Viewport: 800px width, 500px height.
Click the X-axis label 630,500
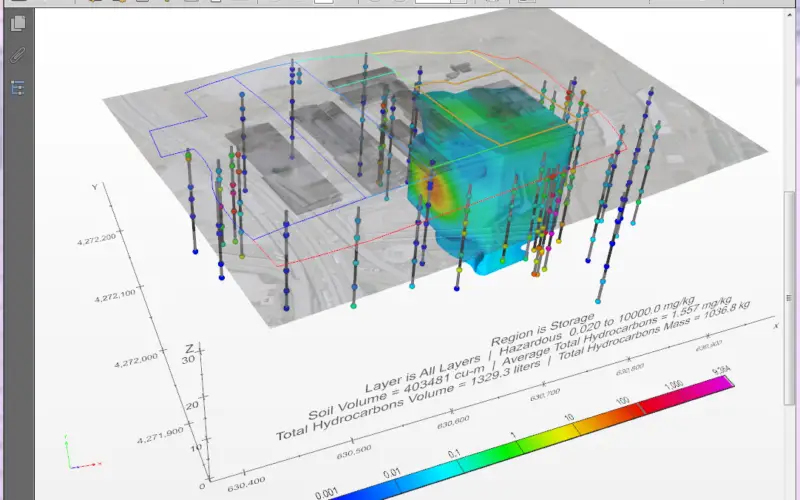point(354,452)
